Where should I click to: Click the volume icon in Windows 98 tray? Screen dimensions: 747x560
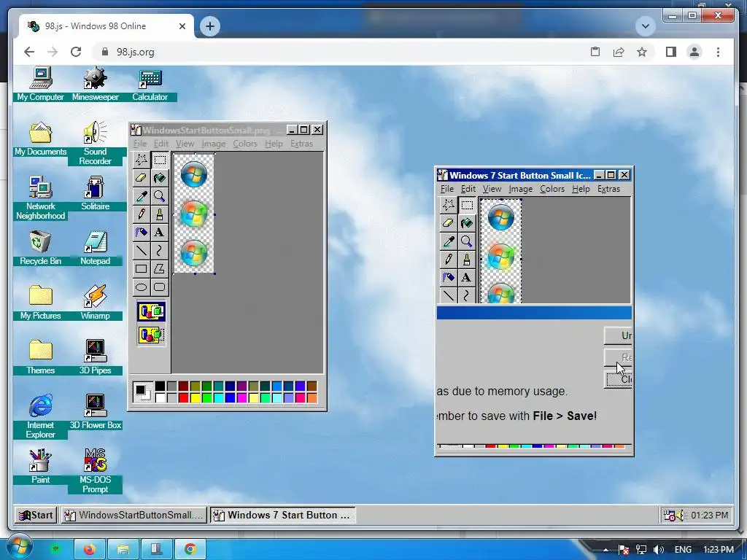(x=681, y=516)
